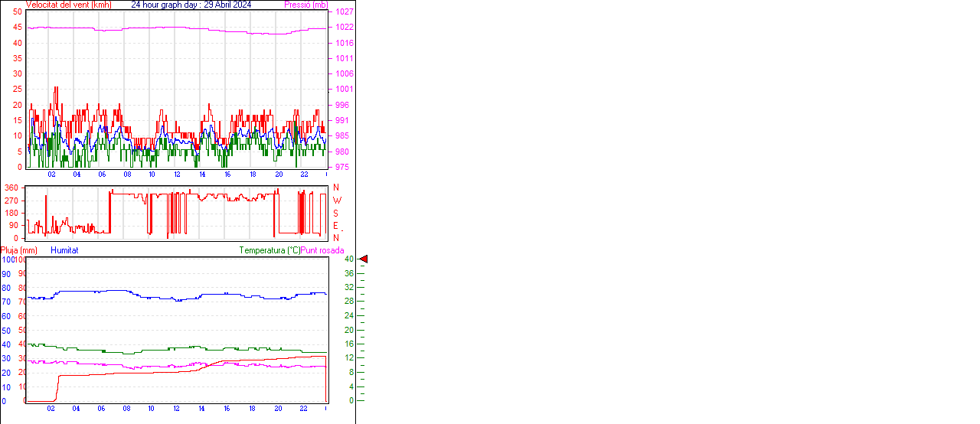This screenshot has height=424, width=980.
Task: Click the 975 pressure axis value
Action: pyautogui.click(x=341, y=167)
